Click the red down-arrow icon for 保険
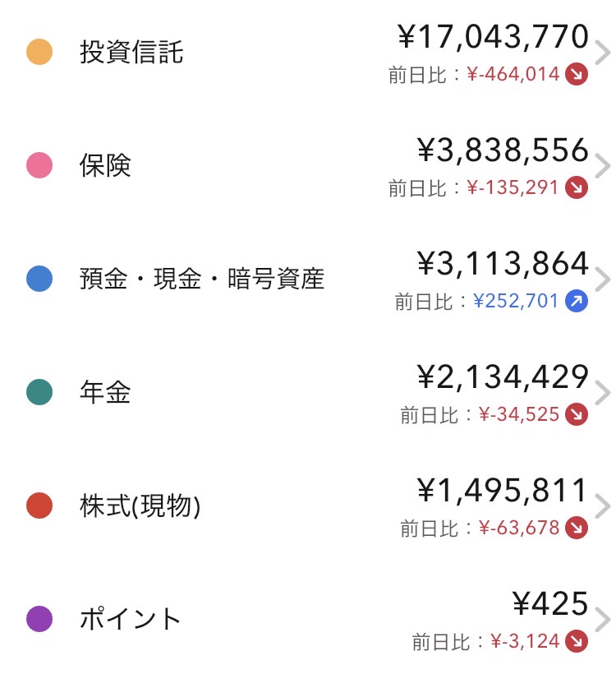 [577, 188]
